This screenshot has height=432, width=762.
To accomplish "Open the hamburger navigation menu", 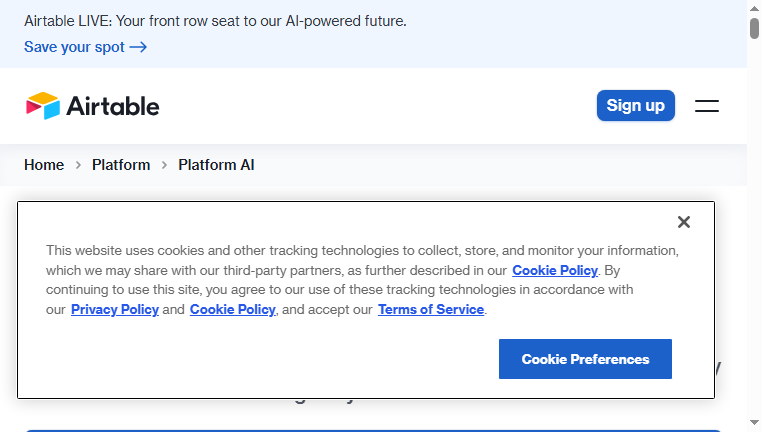I will [707, 106].
